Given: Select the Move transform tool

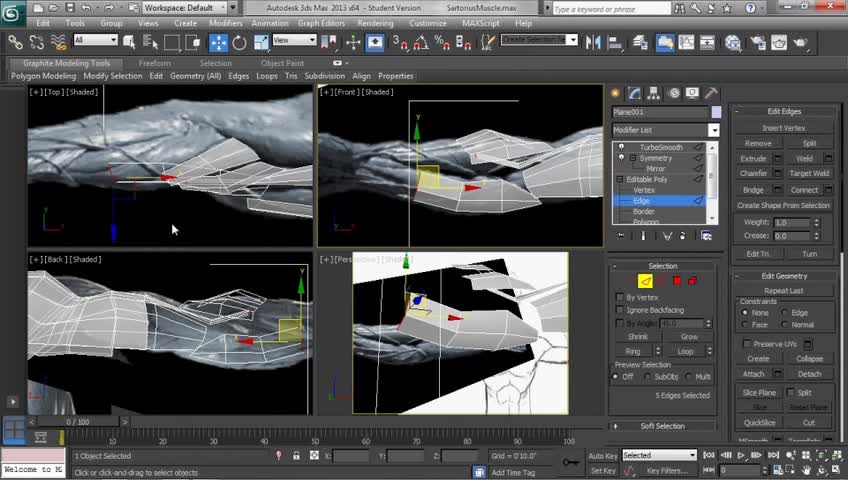Looking at the screenshot, I should (218, 42).
